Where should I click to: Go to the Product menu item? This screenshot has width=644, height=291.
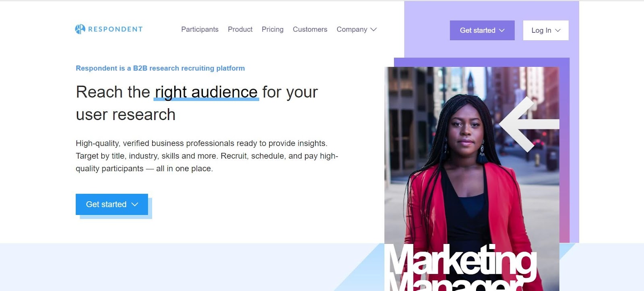(x=240, y=29)
